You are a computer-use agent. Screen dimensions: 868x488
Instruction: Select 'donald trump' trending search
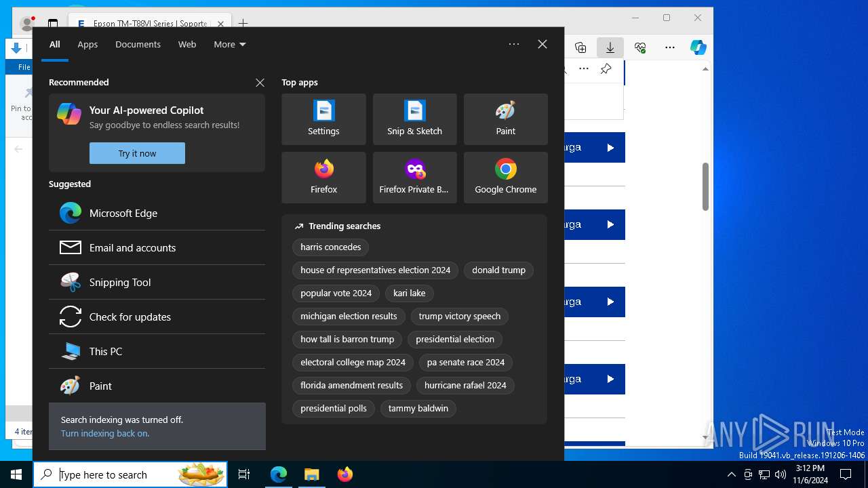click(499, 270)
